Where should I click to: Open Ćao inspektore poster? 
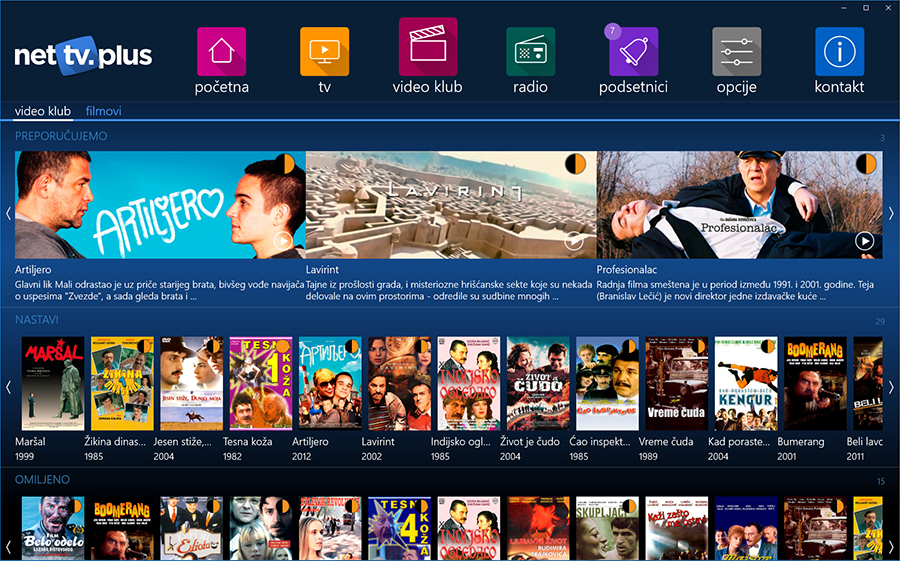point(607,384)
